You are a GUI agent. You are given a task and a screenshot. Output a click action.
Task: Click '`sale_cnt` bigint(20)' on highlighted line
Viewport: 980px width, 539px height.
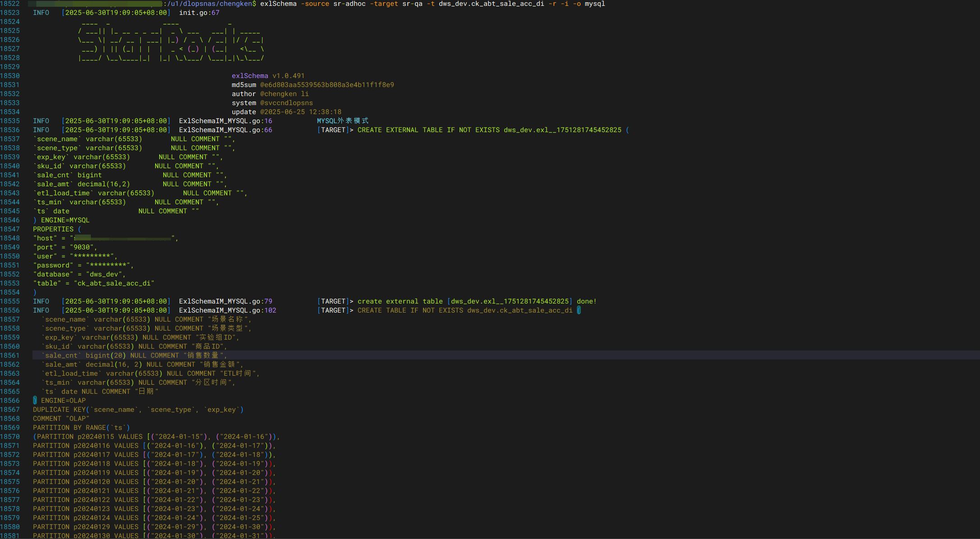pyautogui.click(x=83, y=355)
